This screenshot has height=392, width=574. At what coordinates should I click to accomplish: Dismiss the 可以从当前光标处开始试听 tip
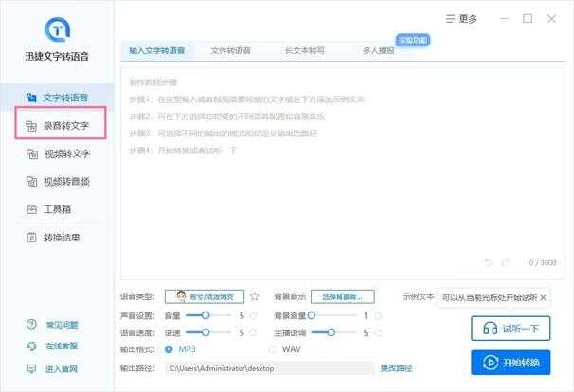tap(544, 298)
